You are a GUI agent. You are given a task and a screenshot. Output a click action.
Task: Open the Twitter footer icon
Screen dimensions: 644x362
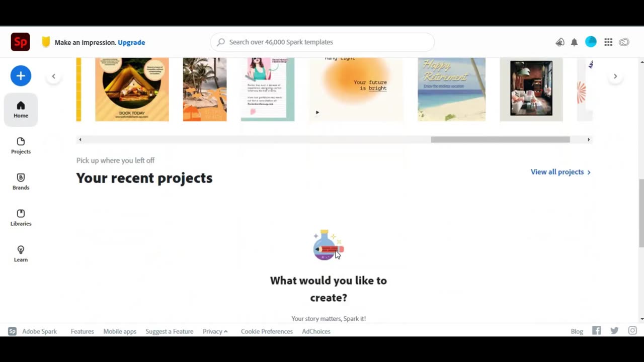614,331
